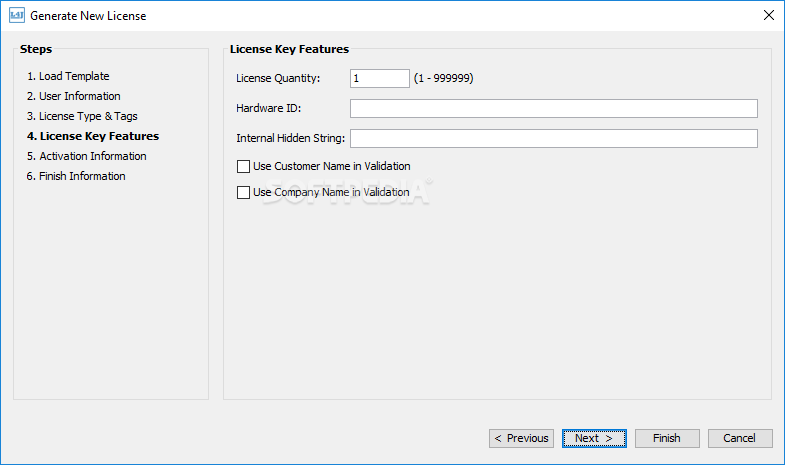Image resolution: width=785 pixels, height=465 pixels.
Task: Select step 6. Finish Information
Action: point(76,176)
